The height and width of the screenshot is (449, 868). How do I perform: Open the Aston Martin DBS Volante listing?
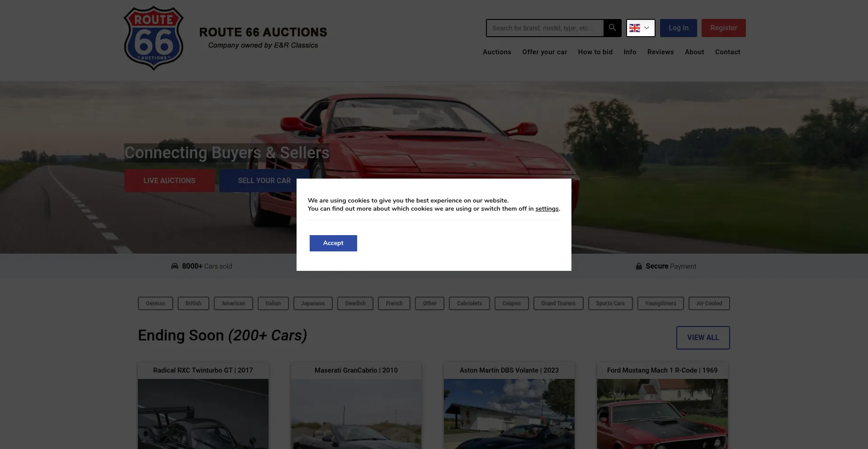pyautogui.click(x=509, y=370)
